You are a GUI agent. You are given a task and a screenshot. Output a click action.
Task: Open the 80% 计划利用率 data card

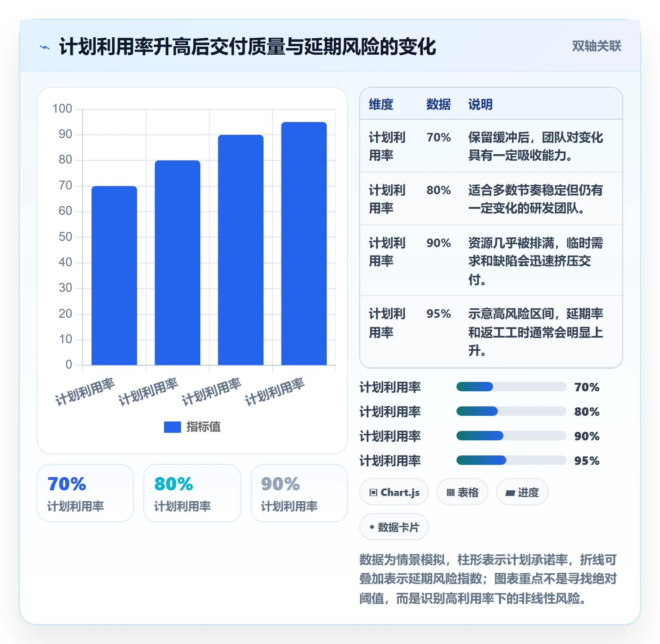point(192,493)
